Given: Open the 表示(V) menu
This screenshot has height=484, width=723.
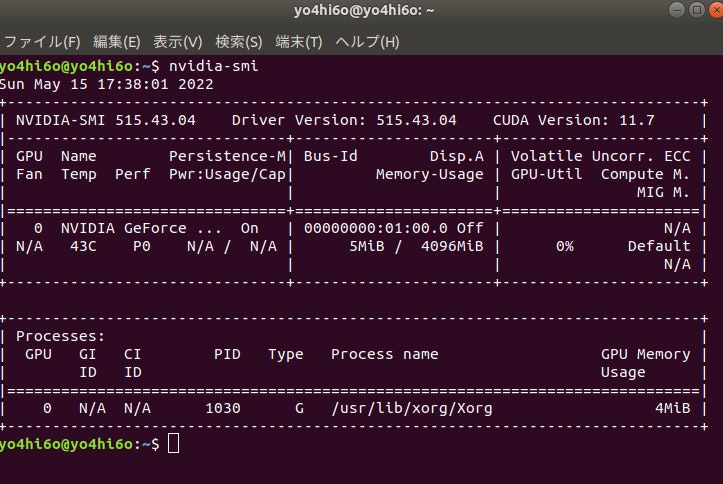Looking at the screenshot, I should (178, 42).
